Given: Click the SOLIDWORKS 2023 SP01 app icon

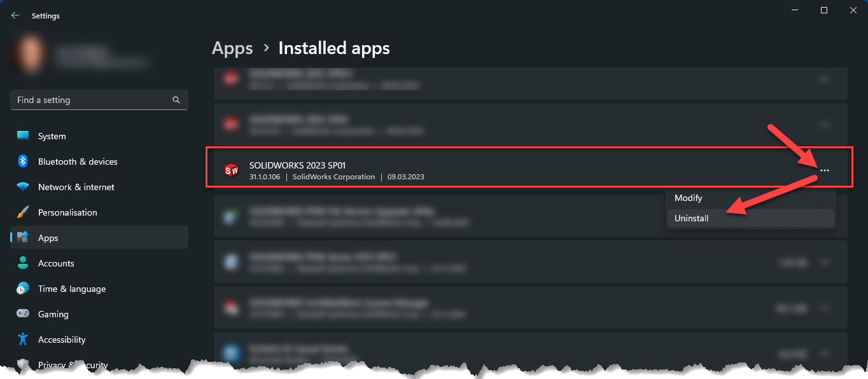Looking at the screenshot, I should [231, 170].
